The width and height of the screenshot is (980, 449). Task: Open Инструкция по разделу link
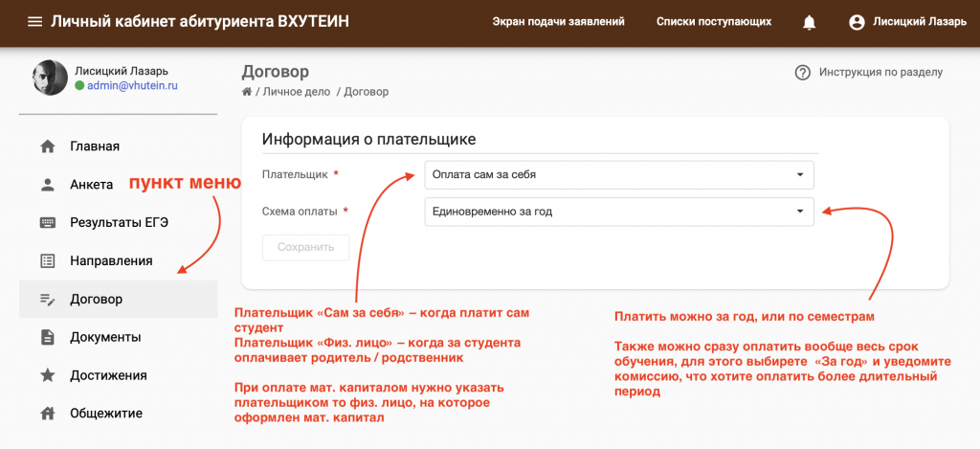(880, 73)
